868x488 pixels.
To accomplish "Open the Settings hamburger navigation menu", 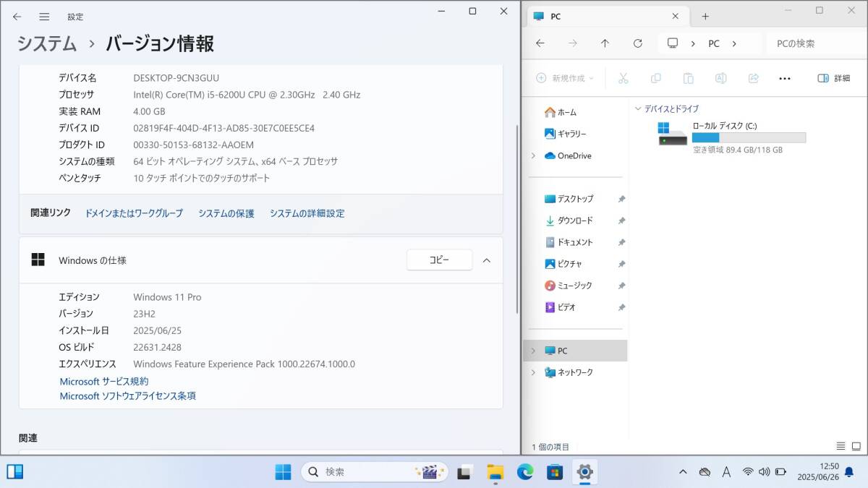I will click(44, 16).
